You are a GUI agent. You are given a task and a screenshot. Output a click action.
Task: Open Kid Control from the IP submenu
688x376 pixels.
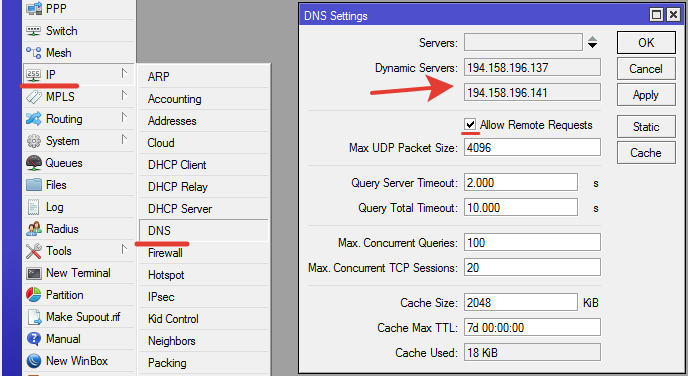(204, 319)
